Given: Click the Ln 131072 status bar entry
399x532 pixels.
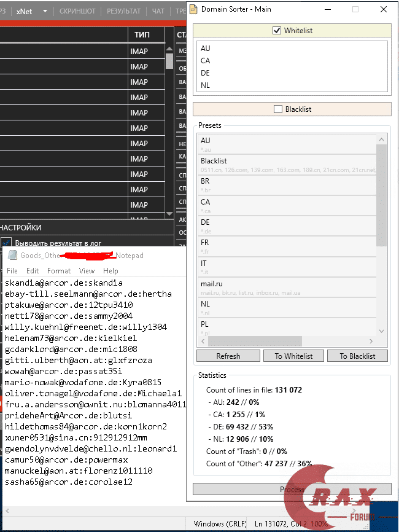Looking at the screenshot, I should point(280,523).
